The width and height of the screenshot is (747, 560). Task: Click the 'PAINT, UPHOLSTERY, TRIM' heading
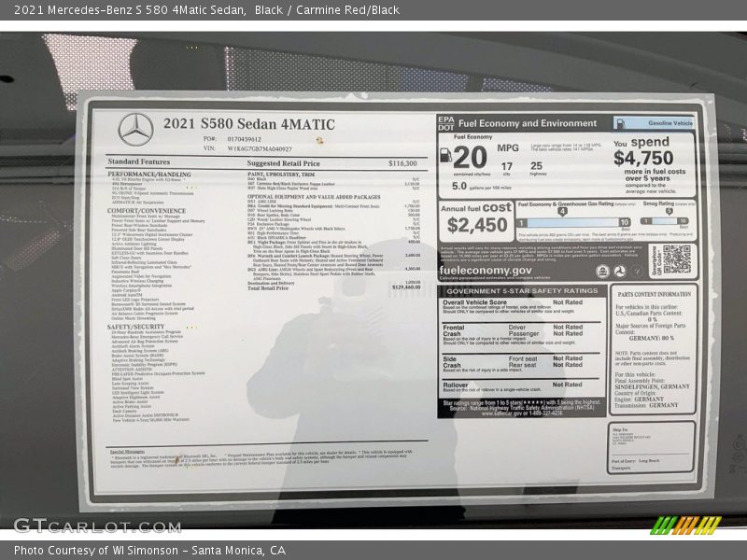pos(281,175)
